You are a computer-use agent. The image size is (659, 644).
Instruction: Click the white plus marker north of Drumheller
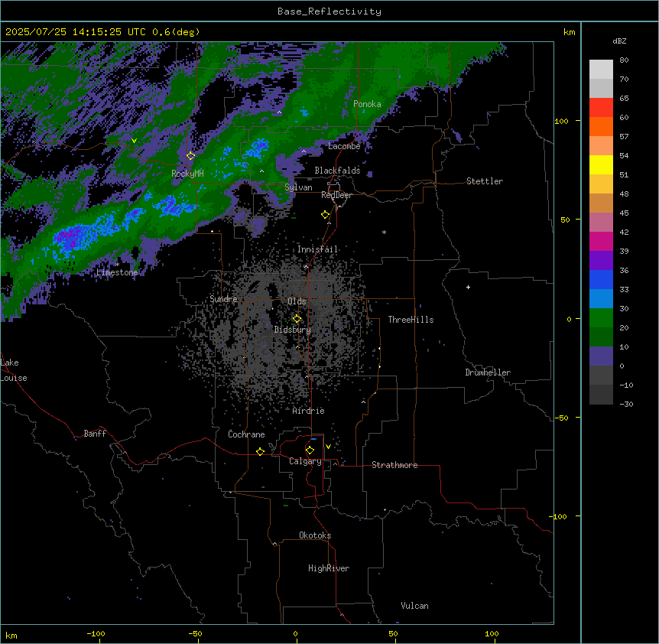pos(468,287)
